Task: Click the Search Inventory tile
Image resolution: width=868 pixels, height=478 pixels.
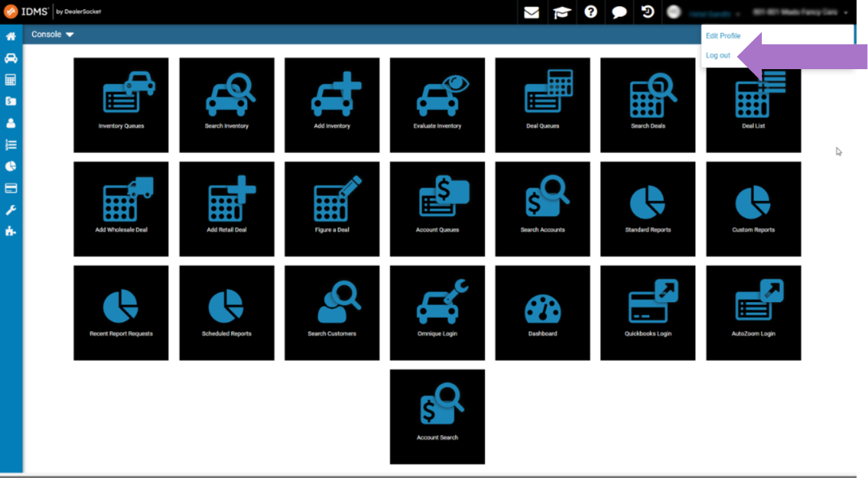Action: click(x=226, y=105)
